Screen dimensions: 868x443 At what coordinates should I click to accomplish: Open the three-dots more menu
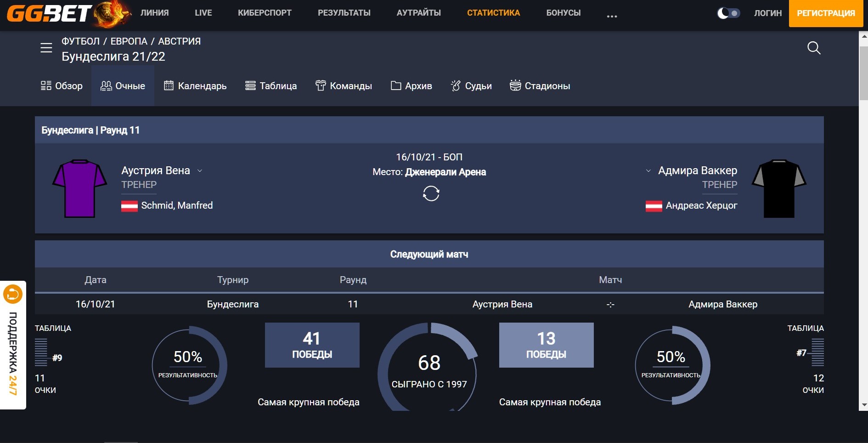pyautogui.click(x=612, y=16)
